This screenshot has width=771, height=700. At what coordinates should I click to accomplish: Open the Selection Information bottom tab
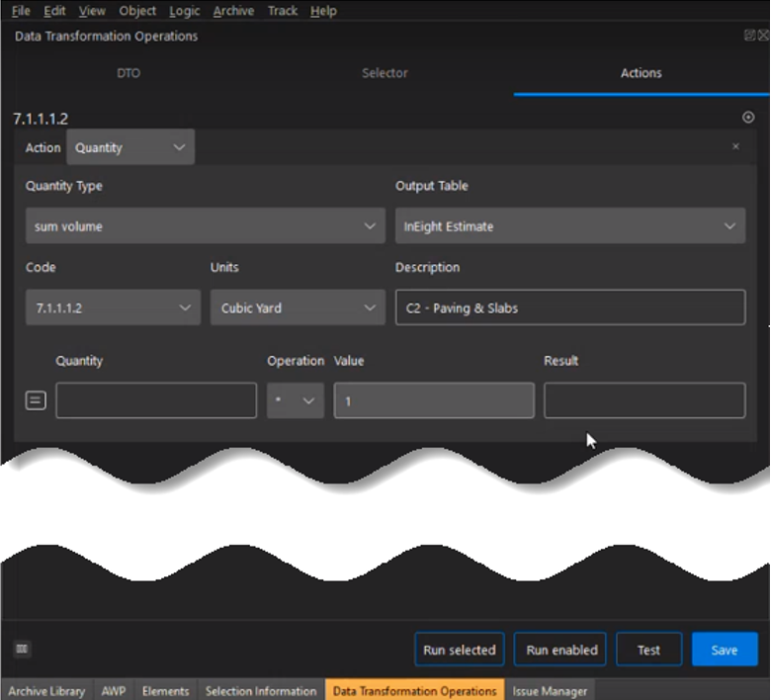click(261, 691)
